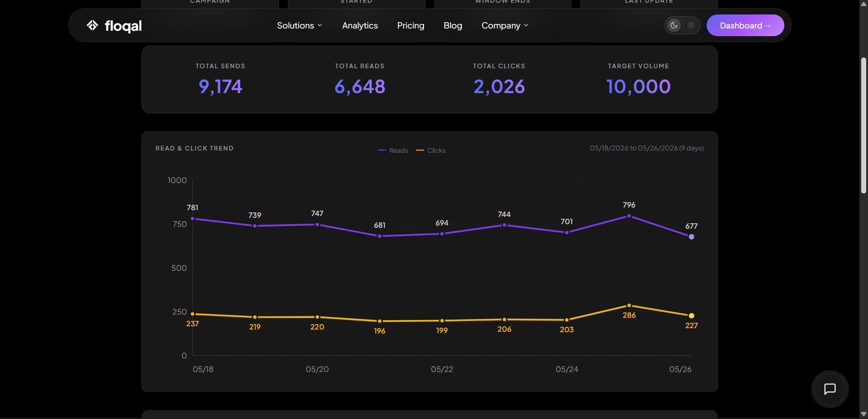Select the 701 reads data point
The height and width of the screenshot is (419, 868).
click(x=567, y=232)
